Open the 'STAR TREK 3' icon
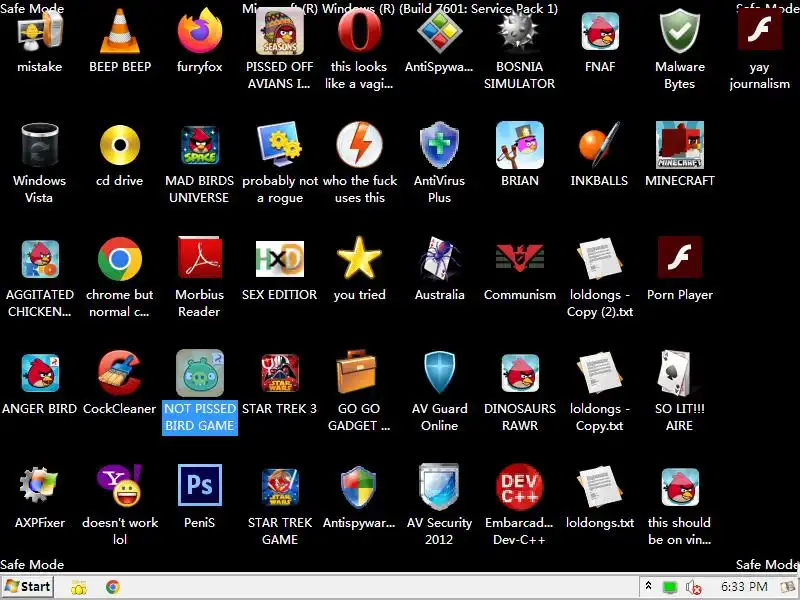800x600 pixels. [280, 373]
